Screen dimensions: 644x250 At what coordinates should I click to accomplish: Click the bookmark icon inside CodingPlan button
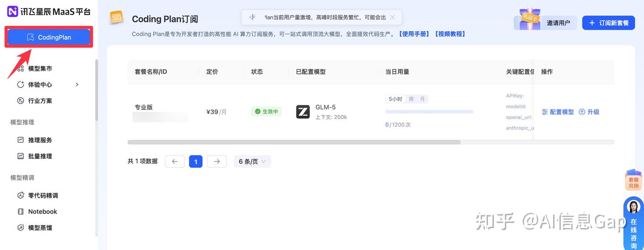point(30,37)
